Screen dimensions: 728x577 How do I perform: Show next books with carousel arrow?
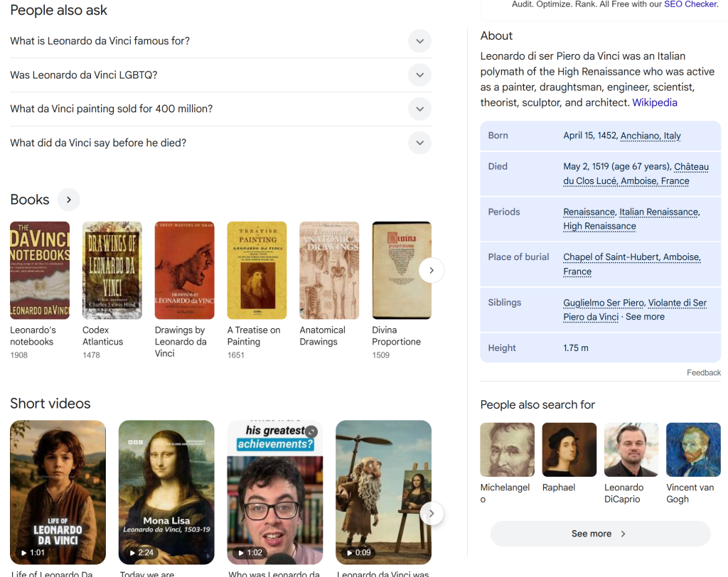click(432, 270)
